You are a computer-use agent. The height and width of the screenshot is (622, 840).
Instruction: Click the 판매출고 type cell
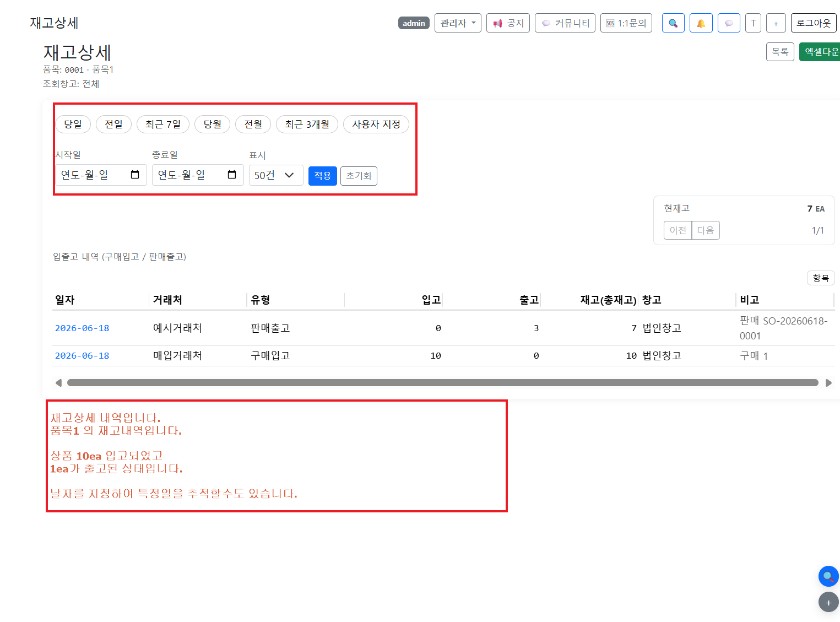click(x=270, y=328)
